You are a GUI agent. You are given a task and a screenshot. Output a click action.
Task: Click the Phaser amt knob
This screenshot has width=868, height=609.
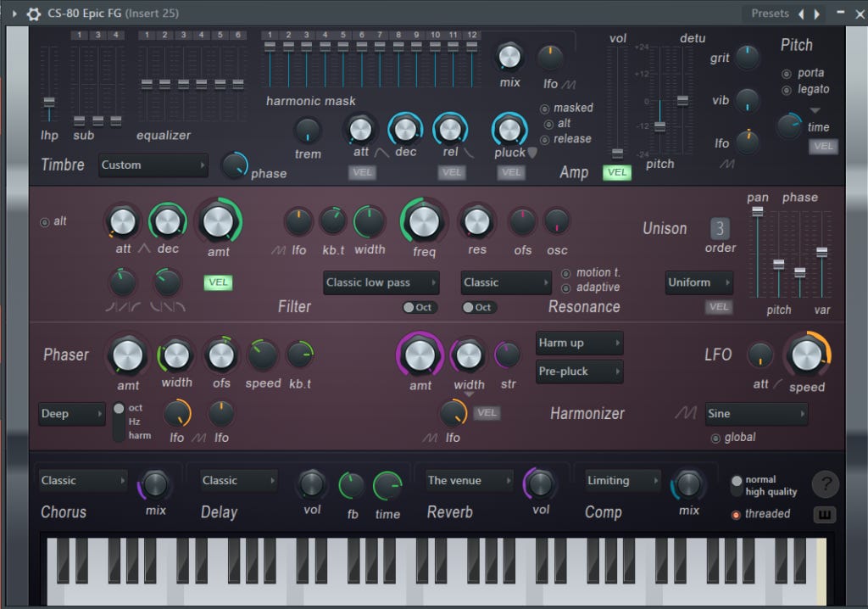pyautogui.click(x=128, y=355)
